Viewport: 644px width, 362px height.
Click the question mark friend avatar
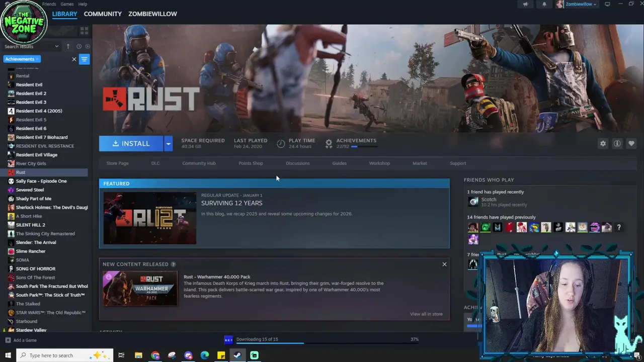619,228
